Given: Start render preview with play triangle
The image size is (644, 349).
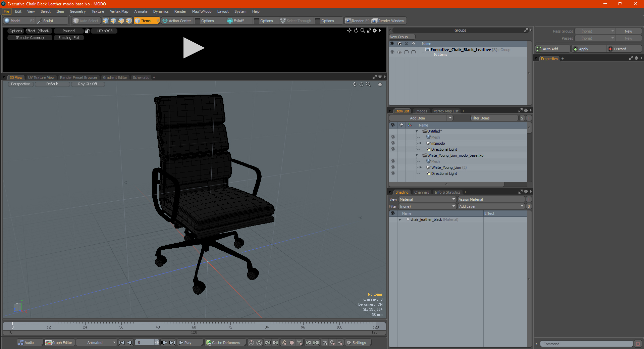Looking at the screenshot, I should click(194, 48).
